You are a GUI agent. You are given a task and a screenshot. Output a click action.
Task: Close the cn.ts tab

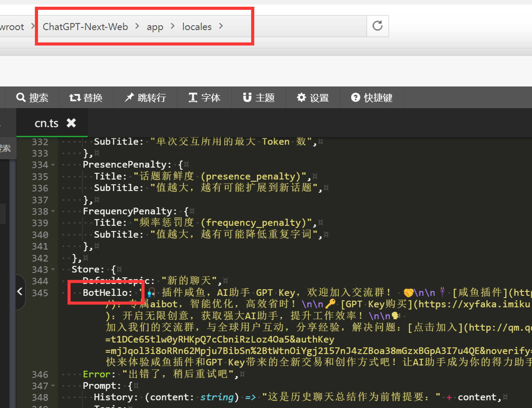click(x=71, y=123)
